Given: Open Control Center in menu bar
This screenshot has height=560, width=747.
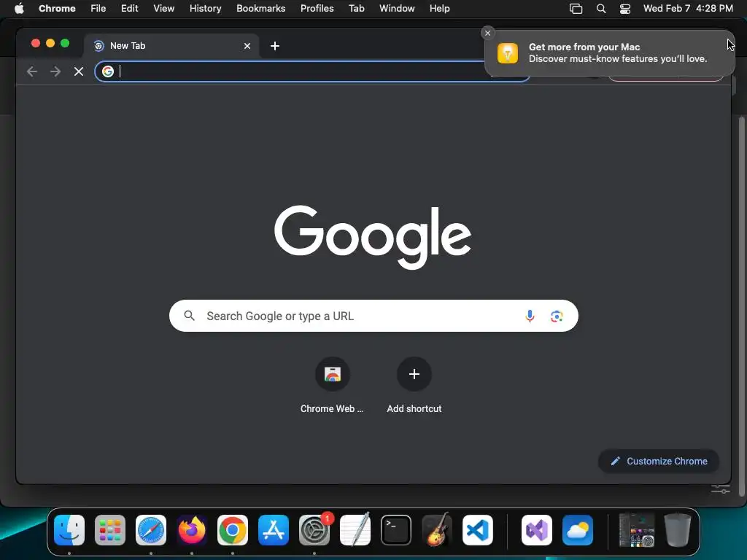Looking at the screenshot, I should point(625,9).
